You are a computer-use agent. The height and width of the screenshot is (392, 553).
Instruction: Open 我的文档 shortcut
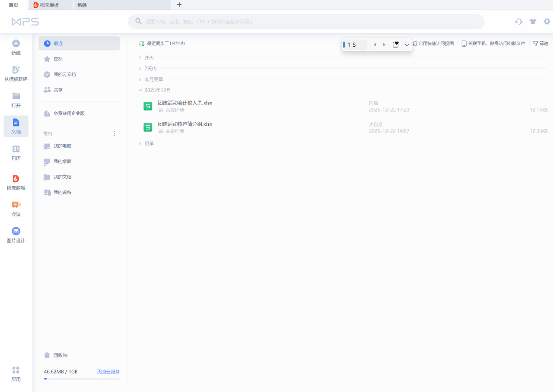coord(79,177)
